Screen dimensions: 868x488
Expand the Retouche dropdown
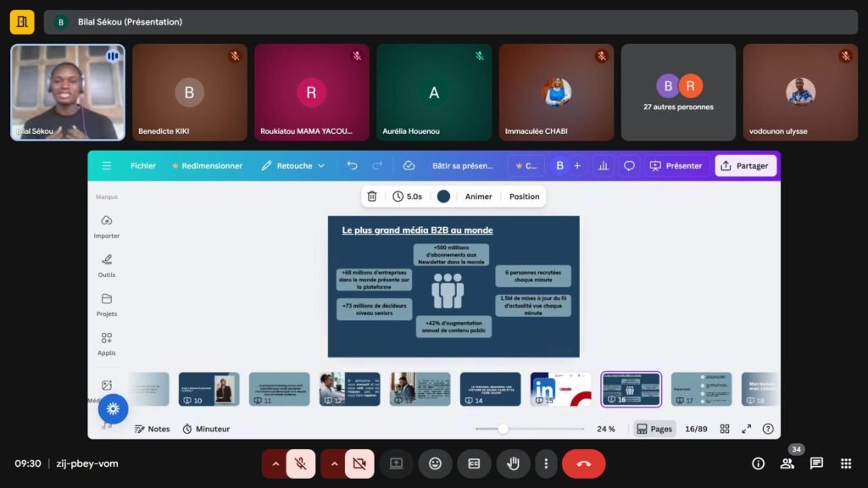(293, 166)
